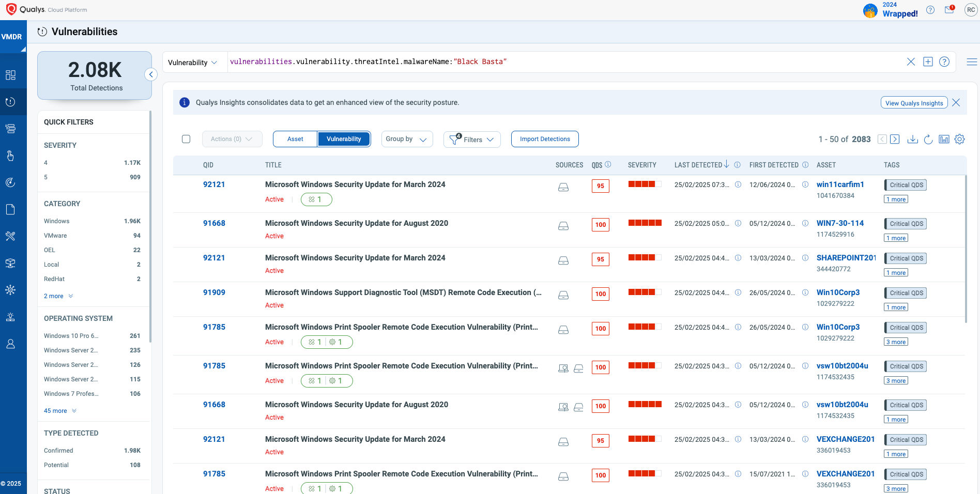Sort by Severity column header
This screenshot has width=980, height=494.
pos(642,165)
